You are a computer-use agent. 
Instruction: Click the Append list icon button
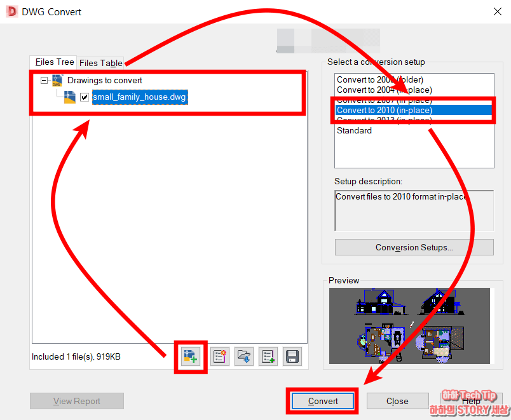(268, 356)
